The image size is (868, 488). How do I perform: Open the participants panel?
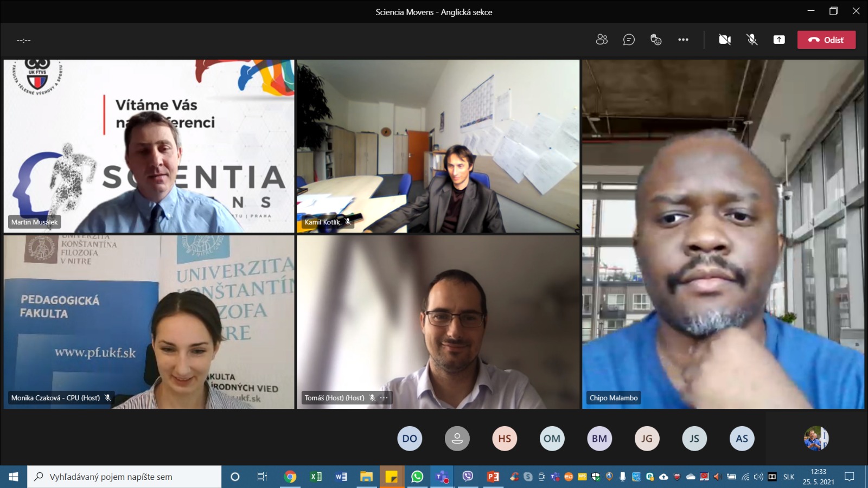[602, 40]
